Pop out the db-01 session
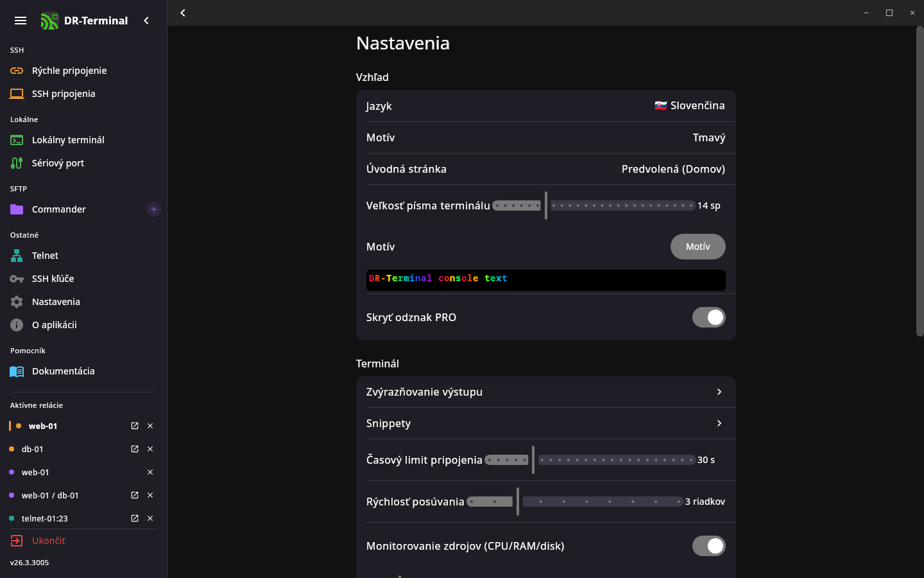This screenshot has height=578, width=924. coord(135,449)
